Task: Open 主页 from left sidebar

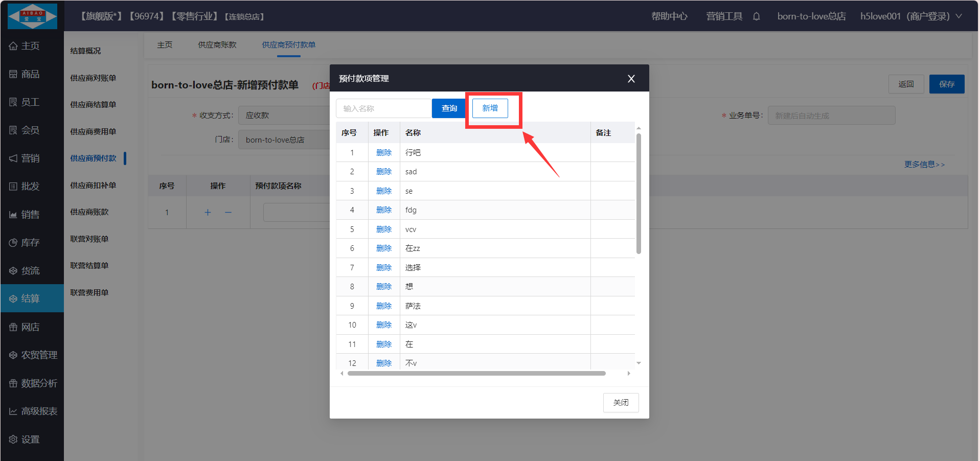Action: tap(31, 46)
